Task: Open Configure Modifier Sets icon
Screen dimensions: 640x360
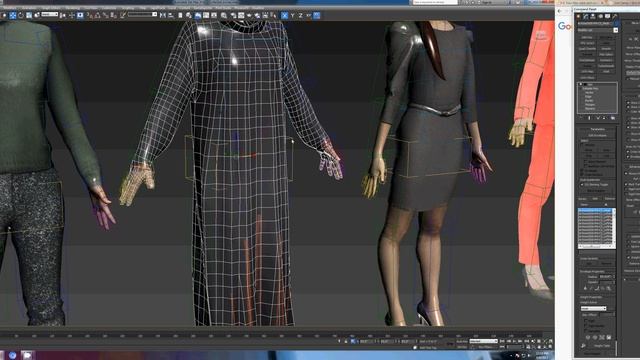Action: [x=613, y=118]
